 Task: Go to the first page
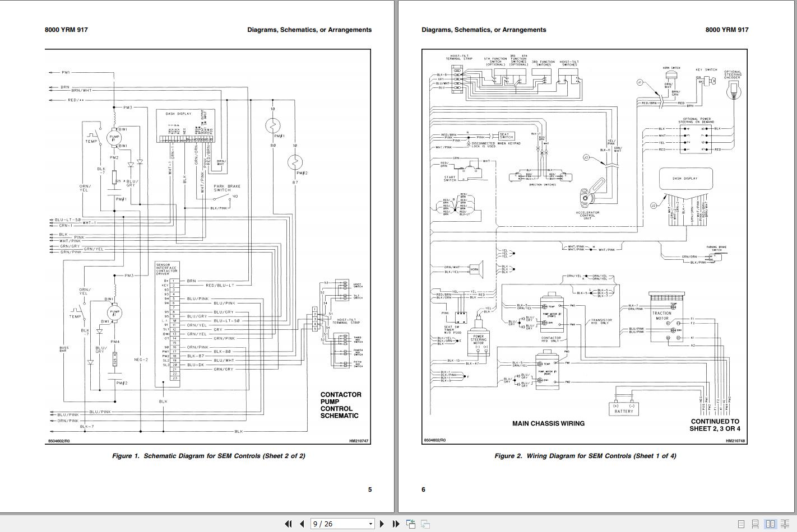click(x=288, y=524)
